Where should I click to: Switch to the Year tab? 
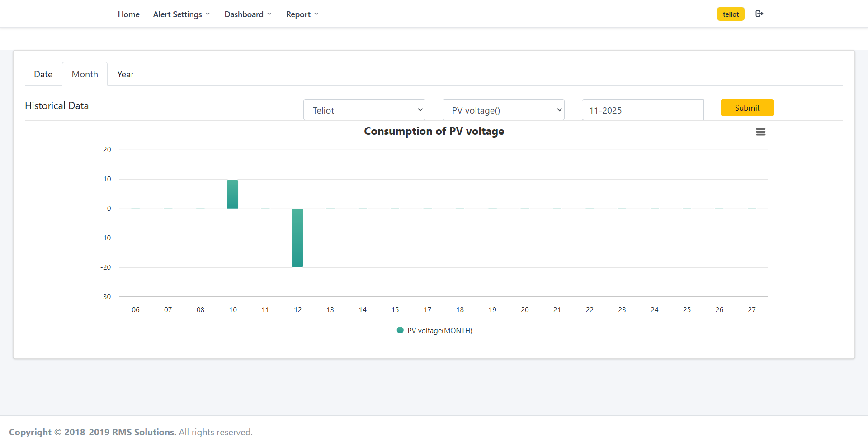tap(125, 74)
